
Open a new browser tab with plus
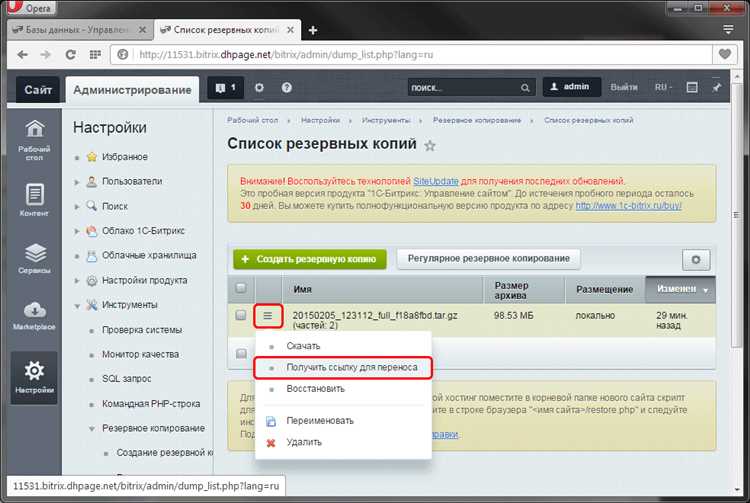point(313,30)
